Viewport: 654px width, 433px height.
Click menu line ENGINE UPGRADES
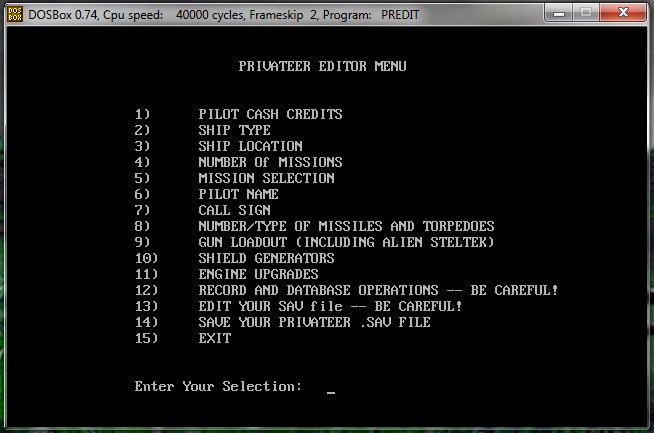point(259,274)
